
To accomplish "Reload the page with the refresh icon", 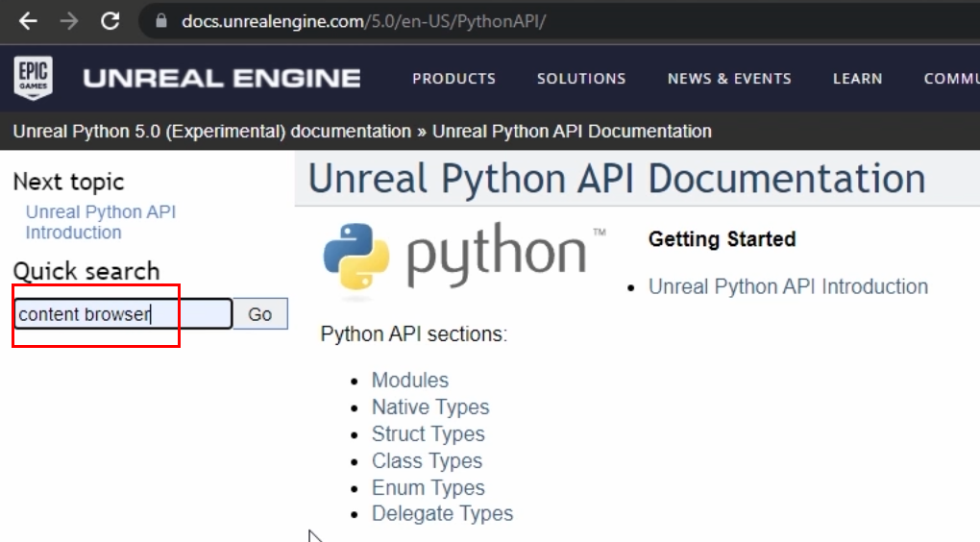I will [x=110, y=21].
